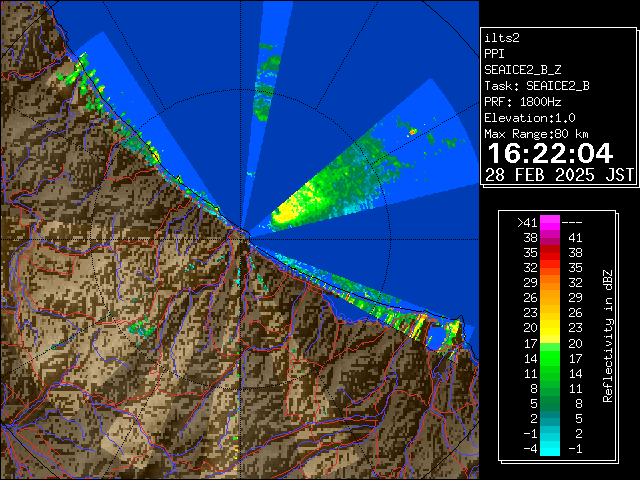
Task: Click the Max Range:80 km line
Action: 536,134
